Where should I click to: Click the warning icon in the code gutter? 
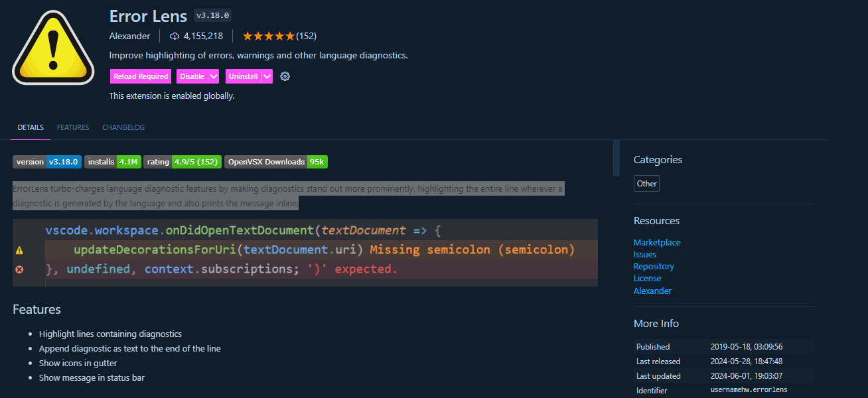19,250
